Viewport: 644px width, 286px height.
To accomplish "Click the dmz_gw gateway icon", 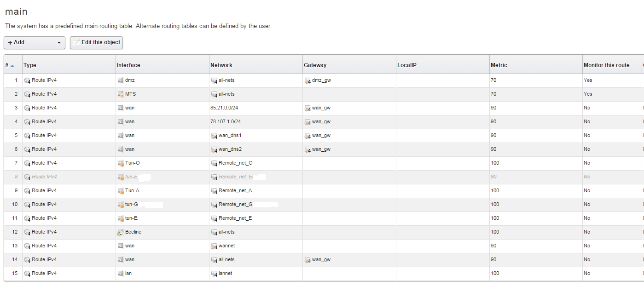I will coord(307,80).
